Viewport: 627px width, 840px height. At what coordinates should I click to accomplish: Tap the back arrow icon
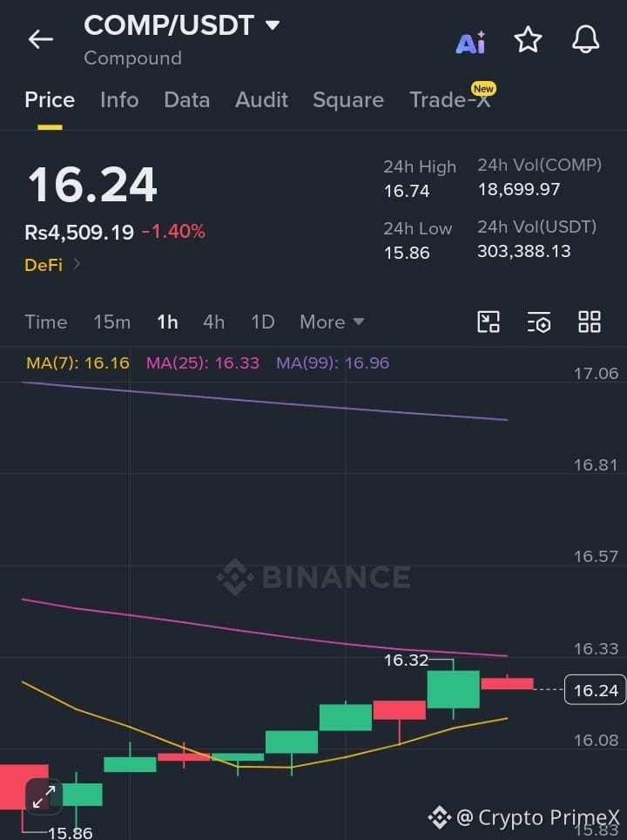coord(41,39)
